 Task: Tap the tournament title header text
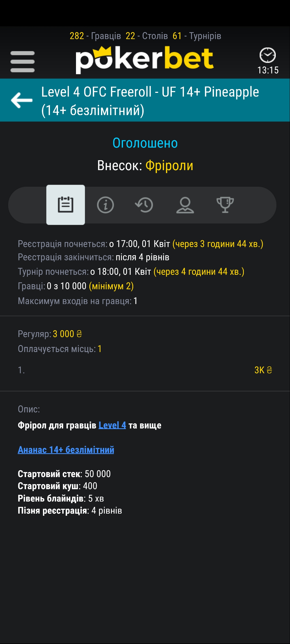pos(150,101)
